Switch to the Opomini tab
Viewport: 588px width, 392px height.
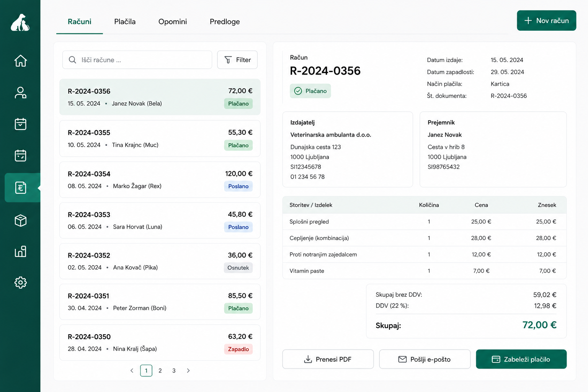[173, 22]
